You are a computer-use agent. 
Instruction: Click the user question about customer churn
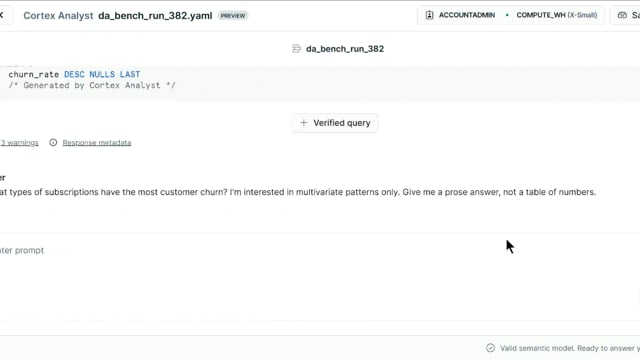coord(298,192)
